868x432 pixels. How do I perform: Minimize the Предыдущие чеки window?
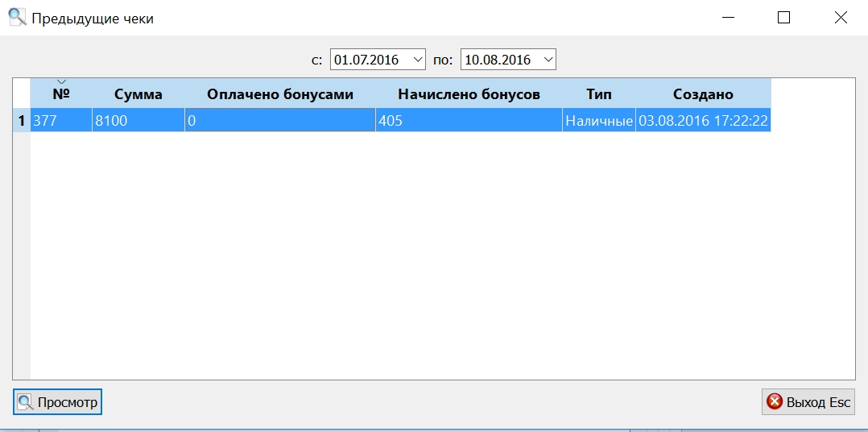point(729,18)
